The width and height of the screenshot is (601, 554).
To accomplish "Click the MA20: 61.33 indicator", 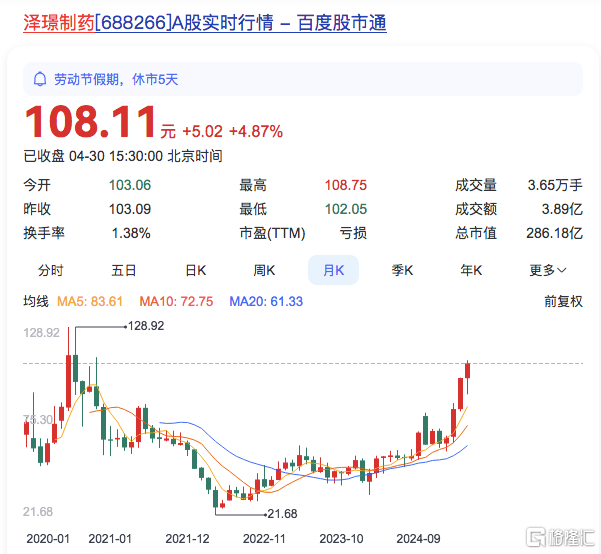I will click(x=266, y=301).
